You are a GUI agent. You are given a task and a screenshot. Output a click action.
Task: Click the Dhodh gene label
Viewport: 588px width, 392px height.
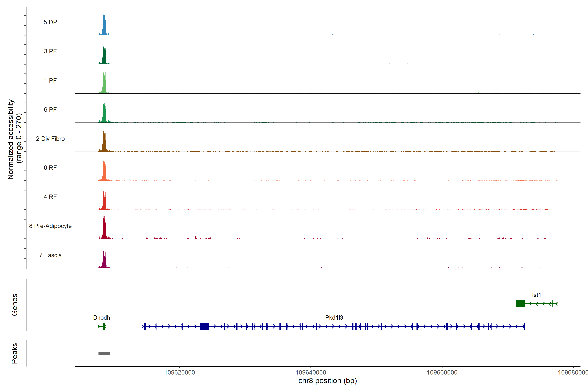click(x=101, y=318)
